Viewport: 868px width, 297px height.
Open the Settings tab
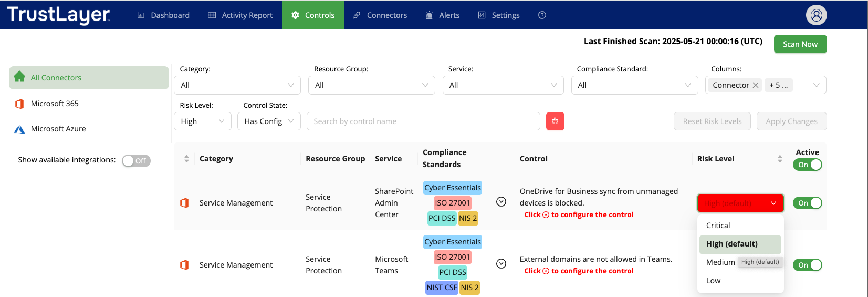(499, 15)
